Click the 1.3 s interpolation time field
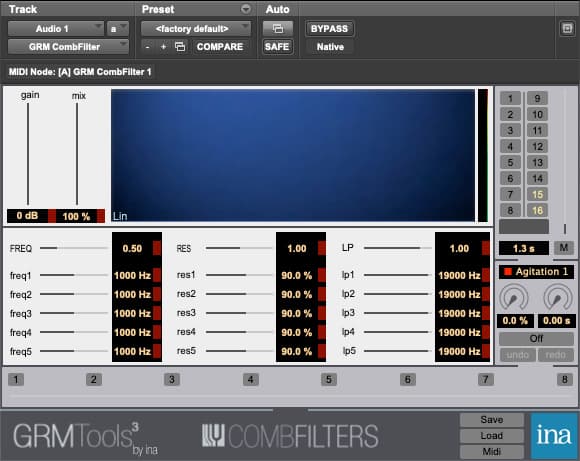580x461 pixels. (524, 248)
